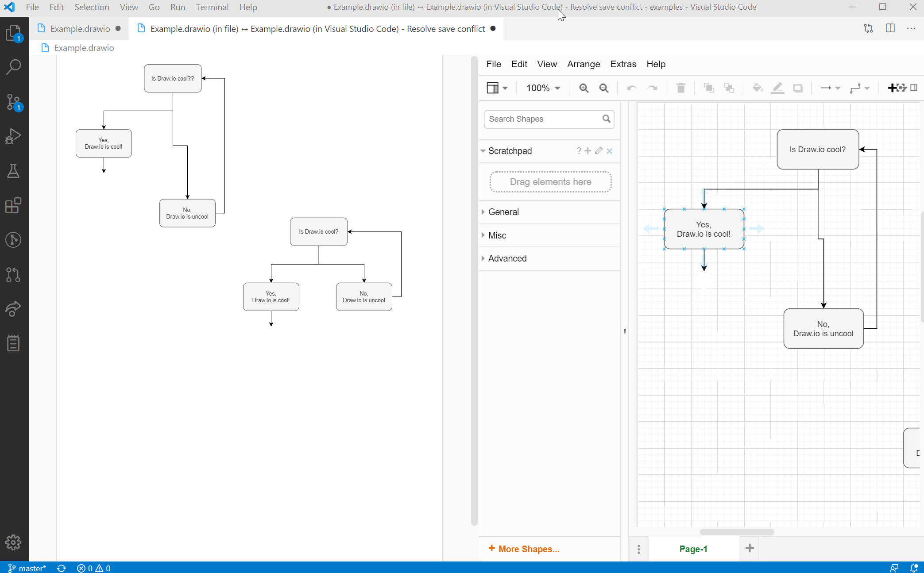Open the Run and Debug sidebar icon

tap(13, 136)
